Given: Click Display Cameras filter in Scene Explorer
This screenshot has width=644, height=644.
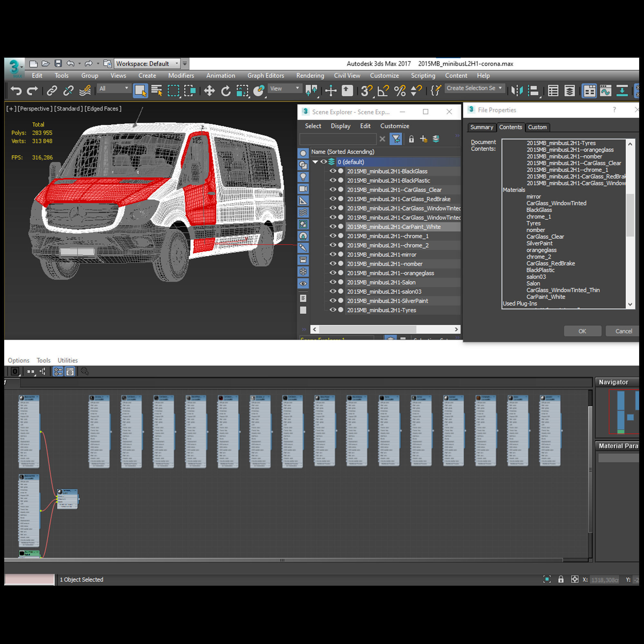Looking at the screenshot, I should click(303, 189).
